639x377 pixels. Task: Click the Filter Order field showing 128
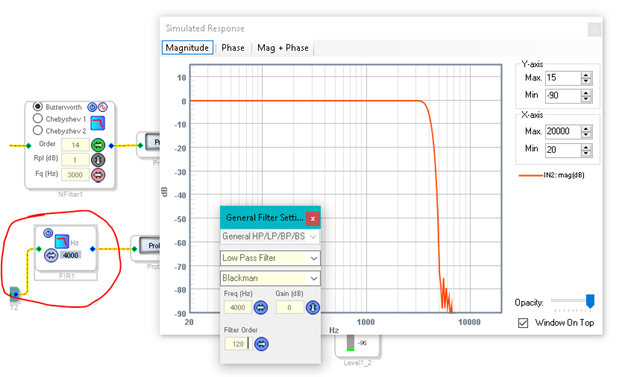[x=238, y=344]
